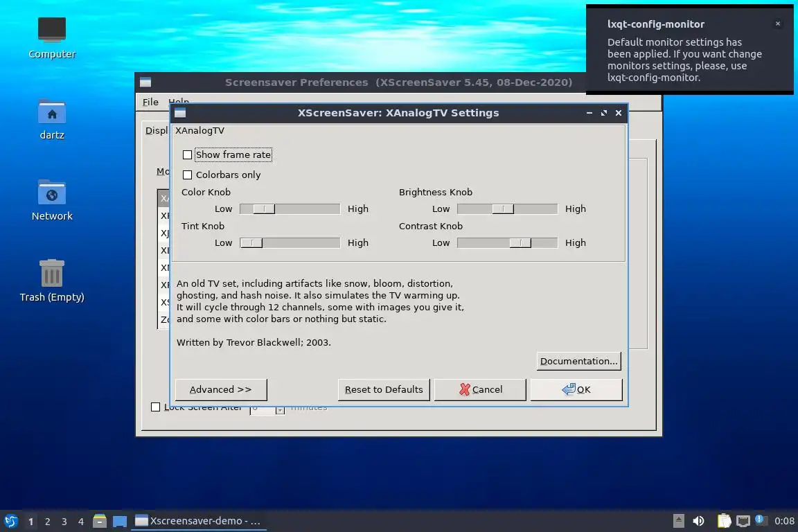Click Reset to Defaults button
The image size is (798, 532).
(x=384, y=389)
